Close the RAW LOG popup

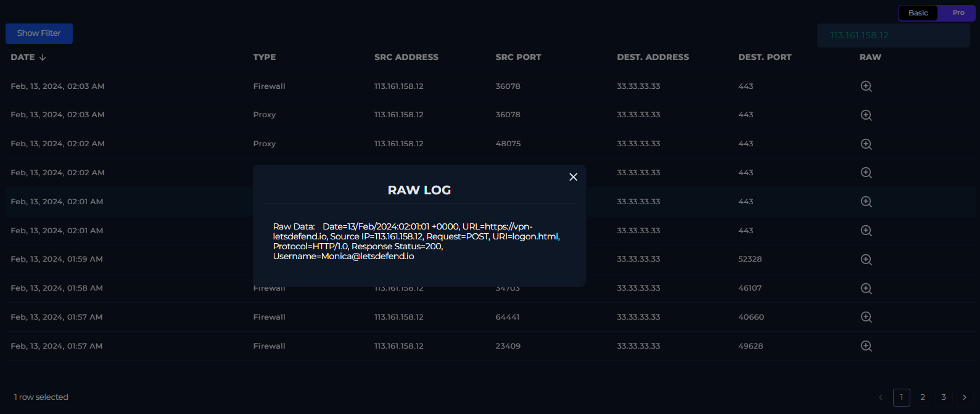click(x=573, y=177)
